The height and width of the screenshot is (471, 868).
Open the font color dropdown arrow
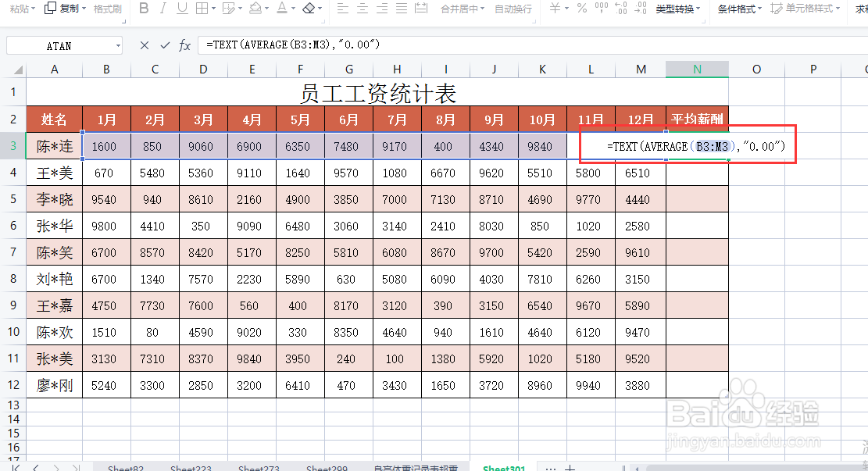[294, 9]
